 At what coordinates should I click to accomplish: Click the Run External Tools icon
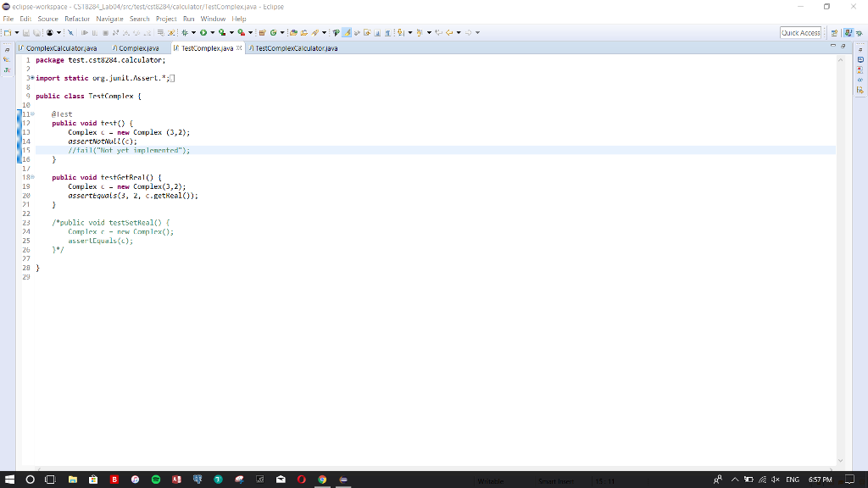click(x=242, y=33)
